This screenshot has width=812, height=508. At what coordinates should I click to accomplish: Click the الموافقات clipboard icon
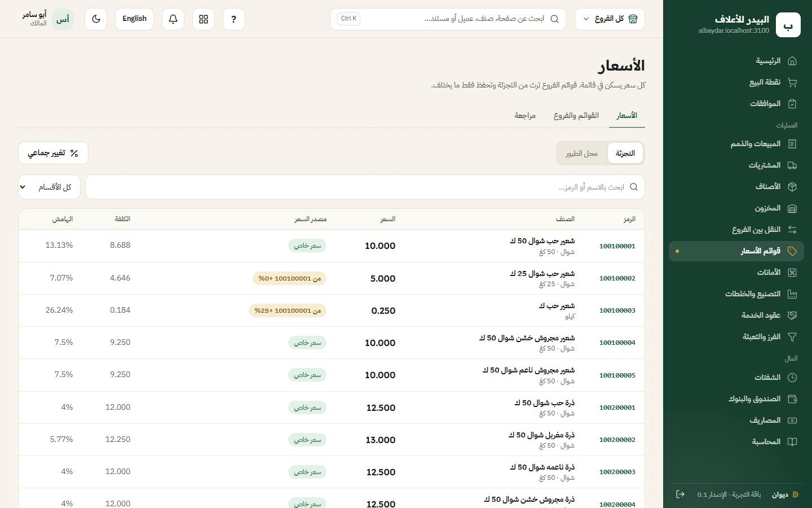tap(792, 104)
